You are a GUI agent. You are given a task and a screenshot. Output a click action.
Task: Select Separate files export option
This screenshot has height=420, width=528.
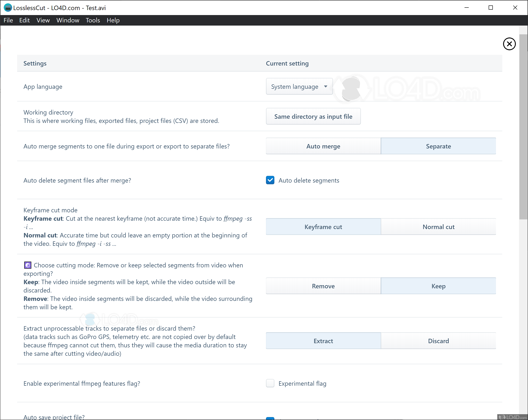coord(438,146)
